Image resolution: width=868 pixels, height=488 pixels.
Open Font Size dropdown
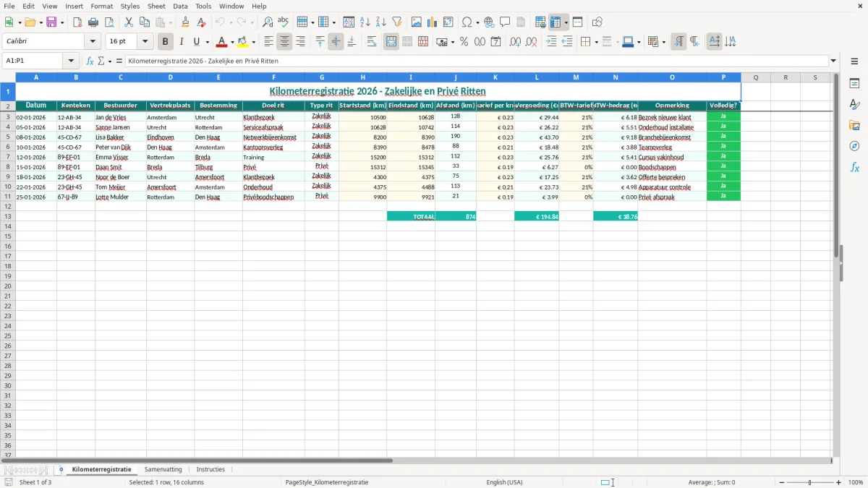145,42
